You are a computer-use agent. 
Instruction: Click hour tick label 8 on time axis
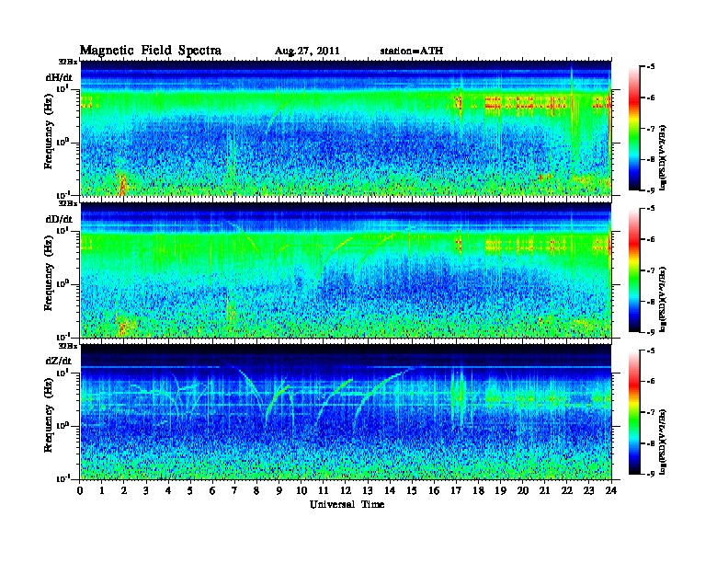click(256, 490)
